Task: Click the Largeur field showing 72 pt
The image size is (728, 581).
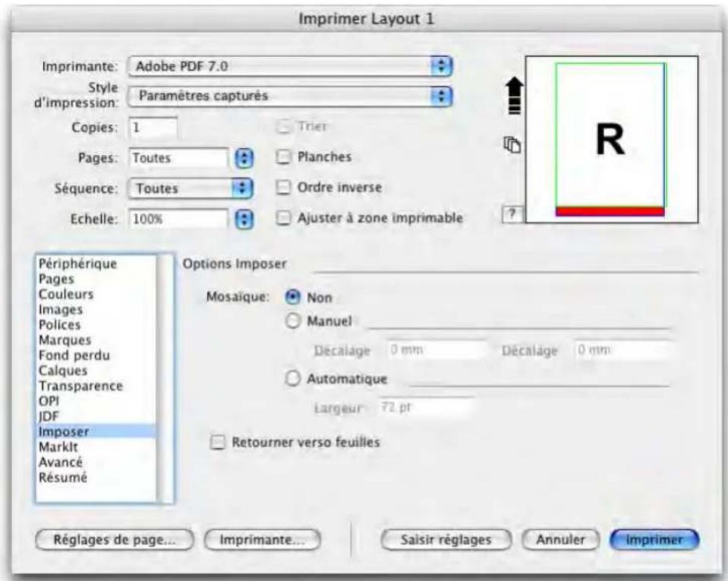Action: 427,408
